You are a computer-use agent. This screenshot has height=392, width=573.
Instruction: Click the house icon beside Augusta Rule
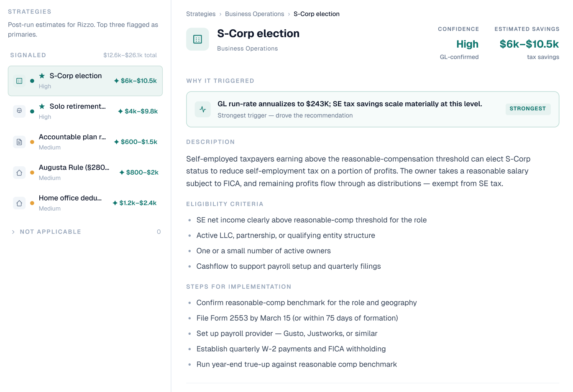(x=19, y=172)
